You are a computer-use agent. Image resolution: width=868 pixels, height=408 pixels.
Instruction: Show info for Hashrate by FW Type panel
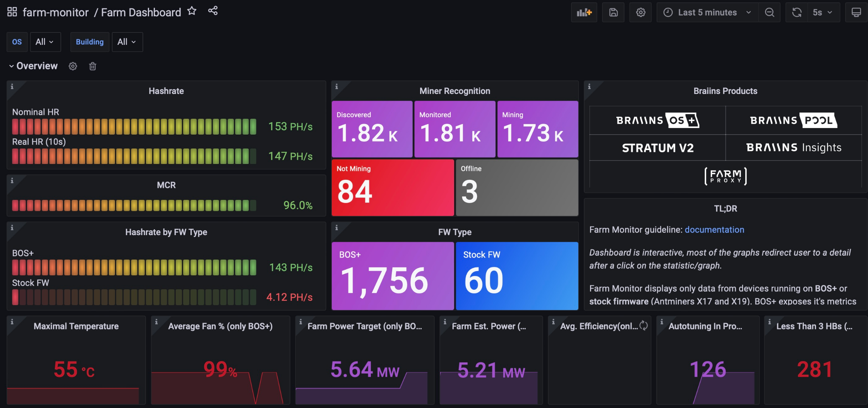point(12,228)
